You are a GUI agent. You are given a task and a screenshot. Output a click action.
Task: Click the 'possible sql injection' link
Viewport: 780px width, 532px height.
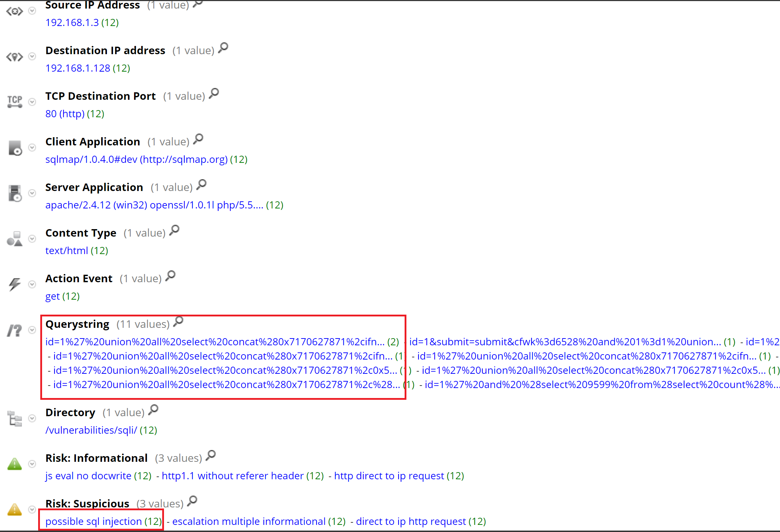pos(94,521)
